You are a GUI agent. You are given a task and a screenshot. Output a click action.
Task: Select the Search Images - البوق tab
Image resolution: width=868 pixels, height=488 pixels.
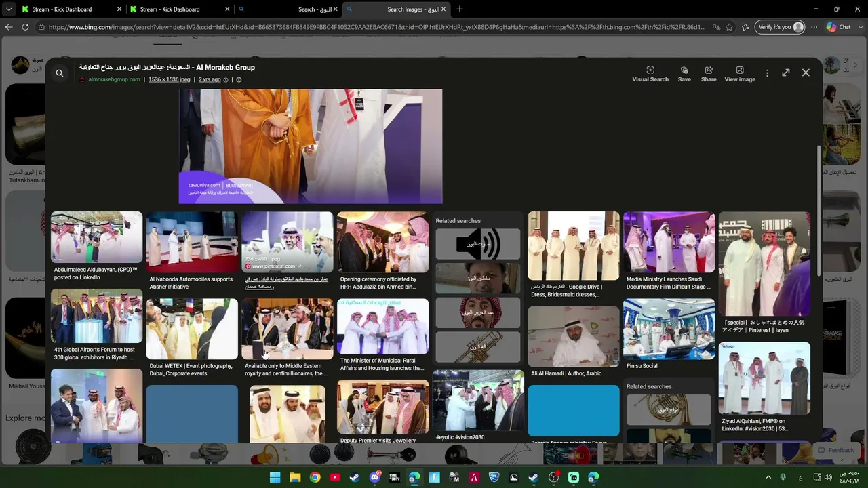click(396, 9)
